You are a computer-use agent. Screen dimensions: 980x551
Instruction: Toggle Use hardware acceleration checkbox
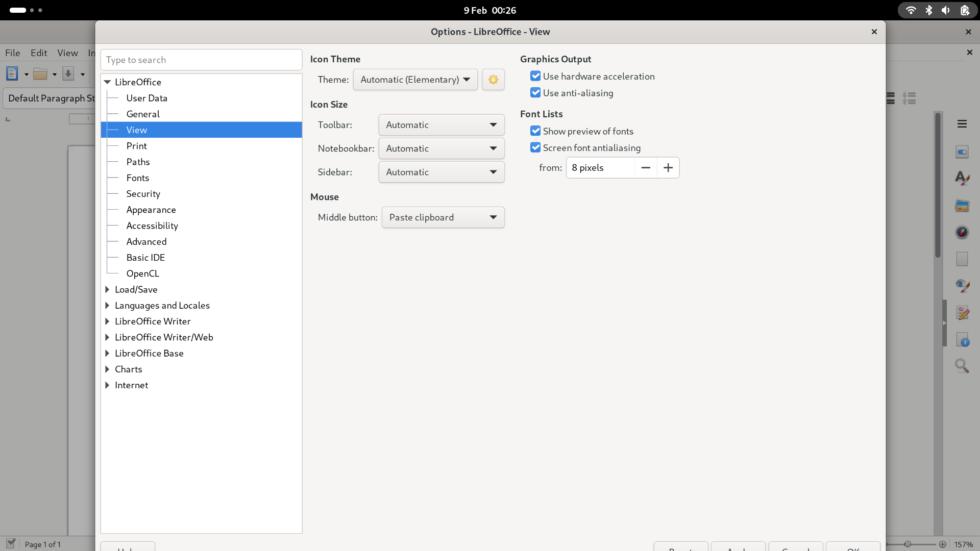point(535,76)
